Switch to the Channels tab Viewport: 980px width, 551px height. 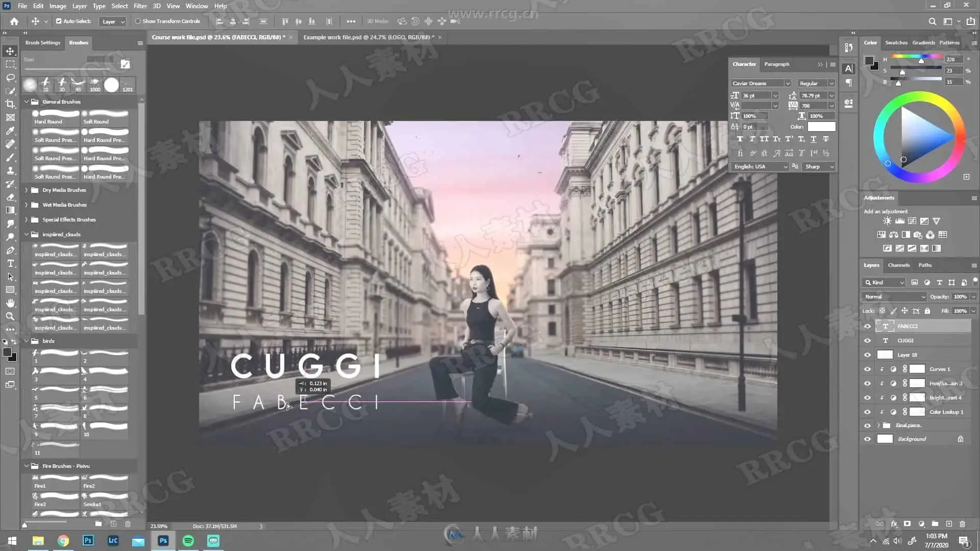(x=898, y=265)
